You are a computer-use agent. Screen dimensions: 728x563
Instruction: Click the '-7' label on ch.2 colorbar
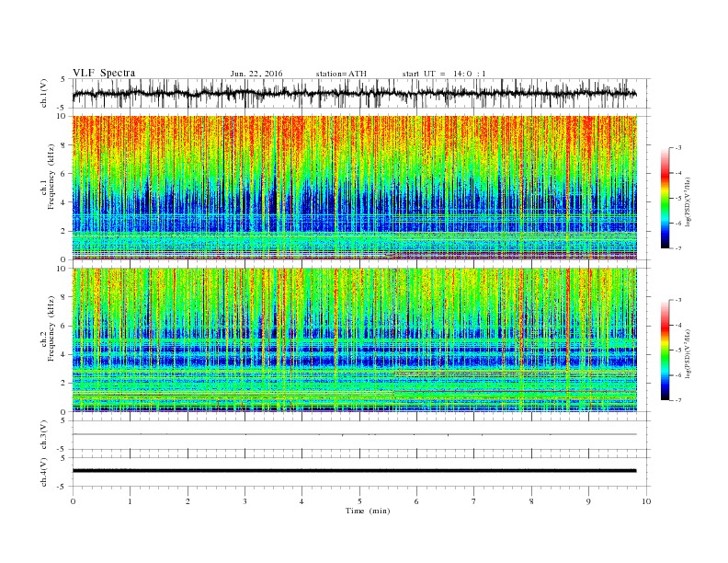click(678, 400)
